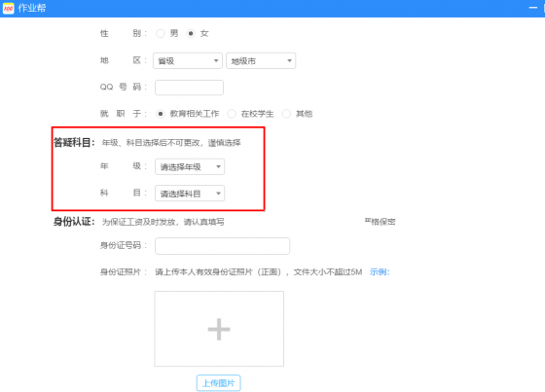Screen dimensions: 545x392
Task: Click the 上传图片 button
Action: [219, 383]
